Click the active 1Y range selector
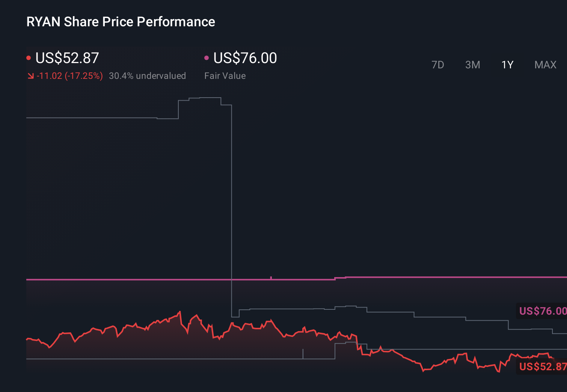This screenshot has width=567, height=392. click(x=507, y=65)
